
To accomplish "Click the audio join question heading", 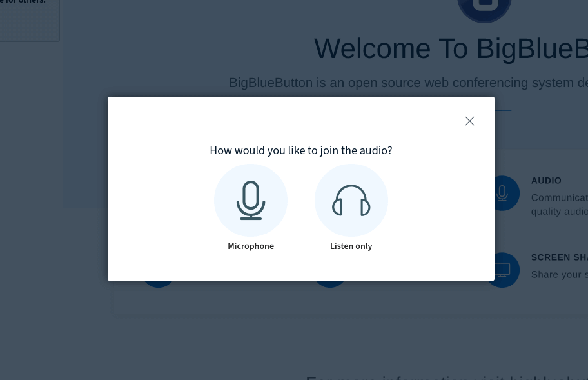I will click(x=301, y=150).
